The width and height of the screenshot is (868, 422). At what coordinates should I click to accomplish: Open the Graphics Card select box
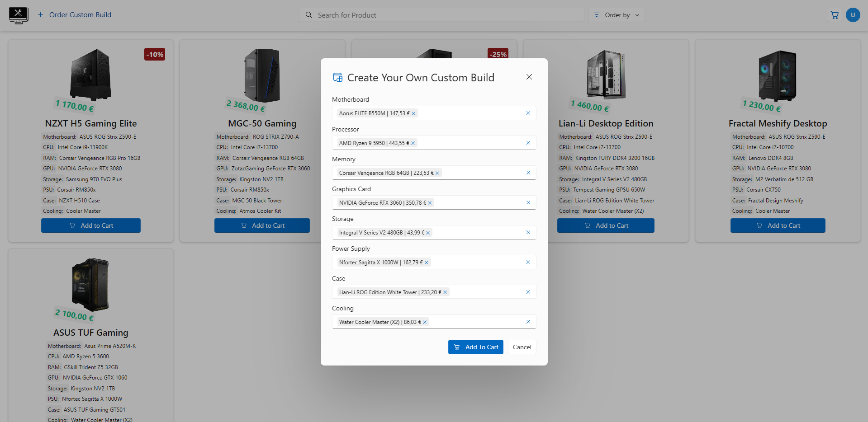[434, 202]
